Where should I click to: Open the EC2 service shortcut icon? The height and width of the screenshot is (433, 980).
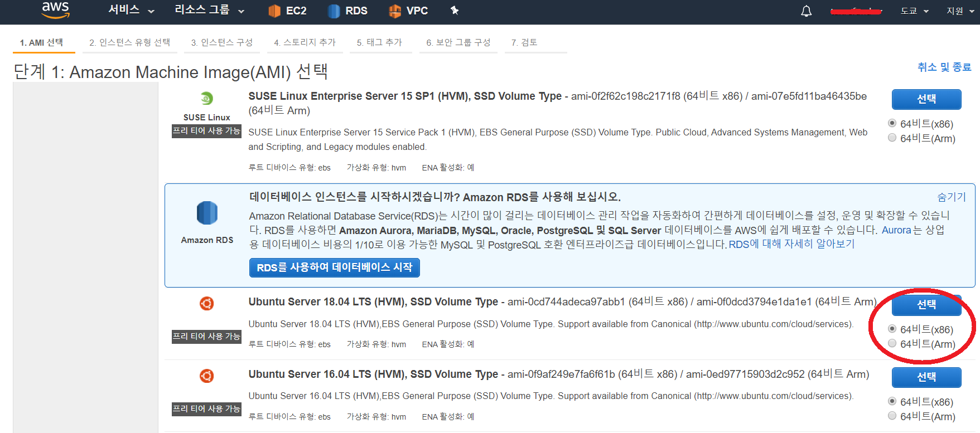tap(274, 11)
